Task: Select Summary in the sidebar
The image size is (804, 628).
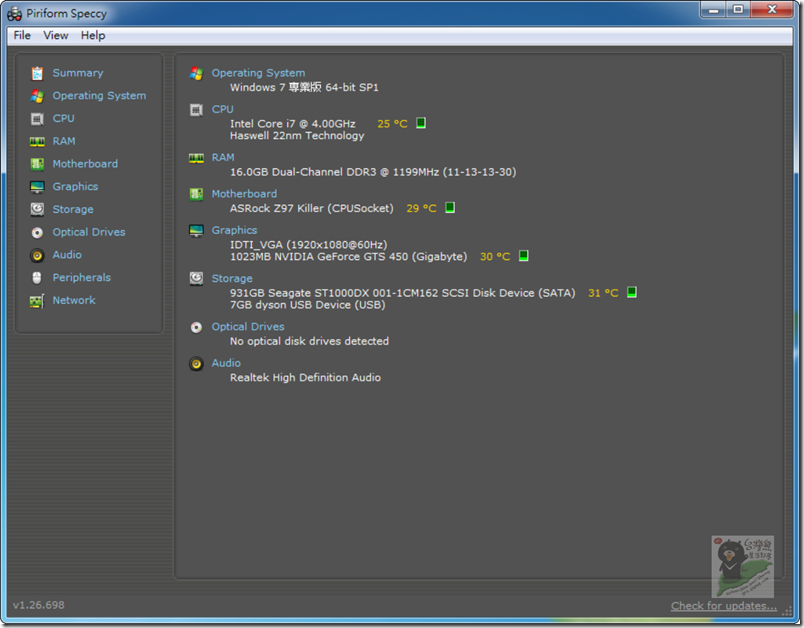Action: click(x=77, y=73)
